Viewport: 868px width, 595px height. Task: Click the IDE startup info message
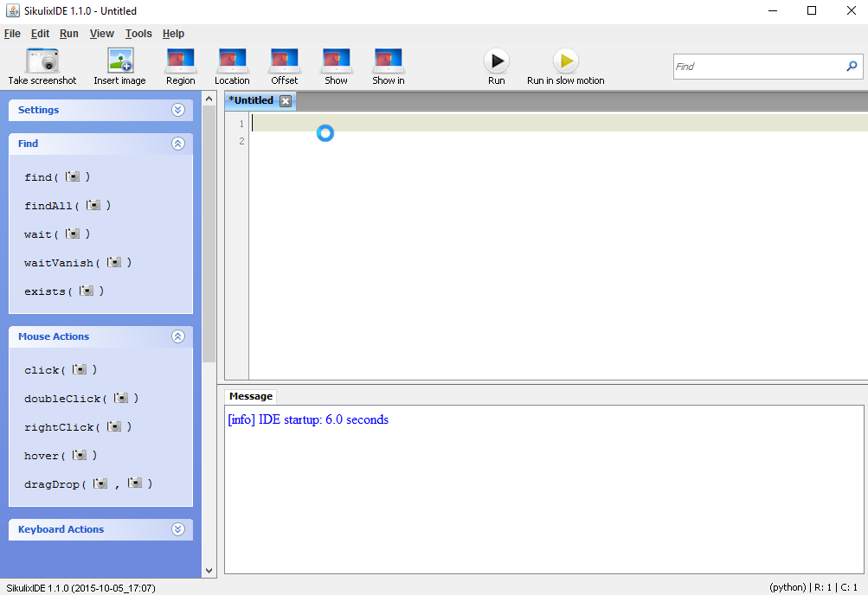pyautogui.click(x=308, y=419)
